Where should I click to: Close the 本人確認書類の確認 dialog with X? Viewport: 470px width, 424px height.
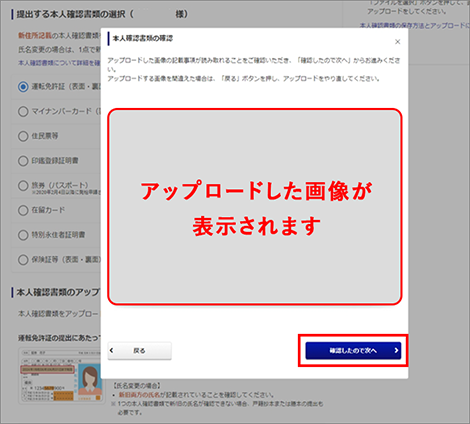click(397, 42)
